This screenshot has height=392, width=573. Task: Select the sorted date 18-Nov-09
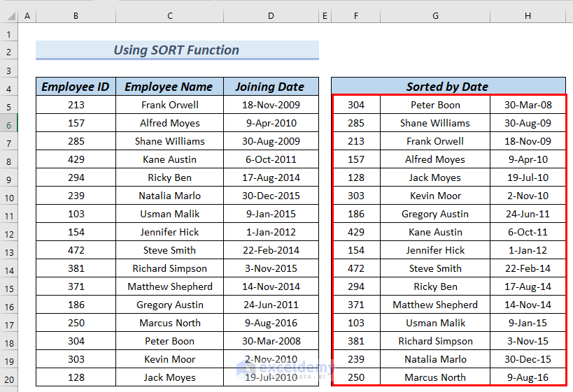(528, 141)
